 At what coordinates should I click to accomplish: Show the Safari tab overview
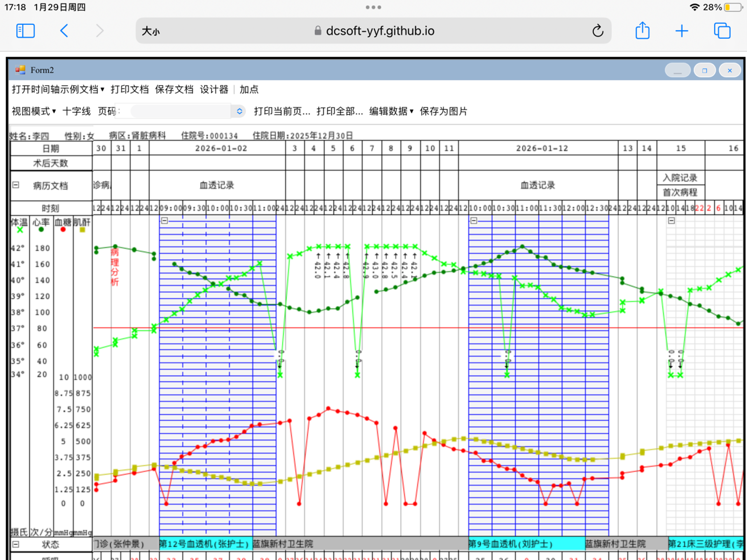tap(722, 31)
